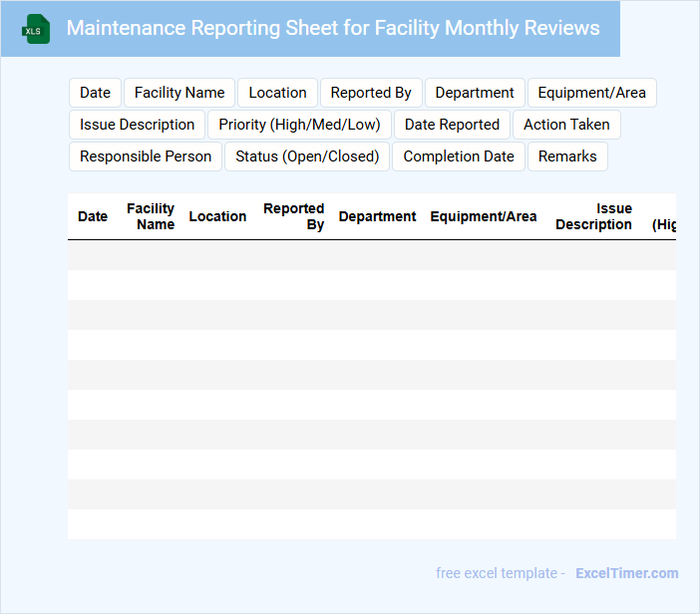Click the Department column header in table
The width and height of the screenshot is (700, 614).
point(377,216)
